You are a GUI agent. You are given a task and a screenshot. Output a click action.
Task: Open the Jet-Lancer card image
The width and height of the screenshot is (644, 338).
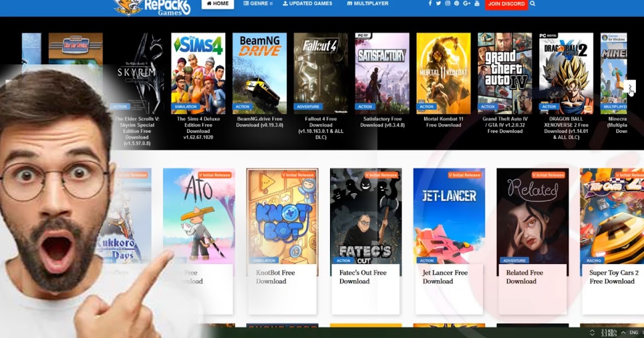point(449,216)
